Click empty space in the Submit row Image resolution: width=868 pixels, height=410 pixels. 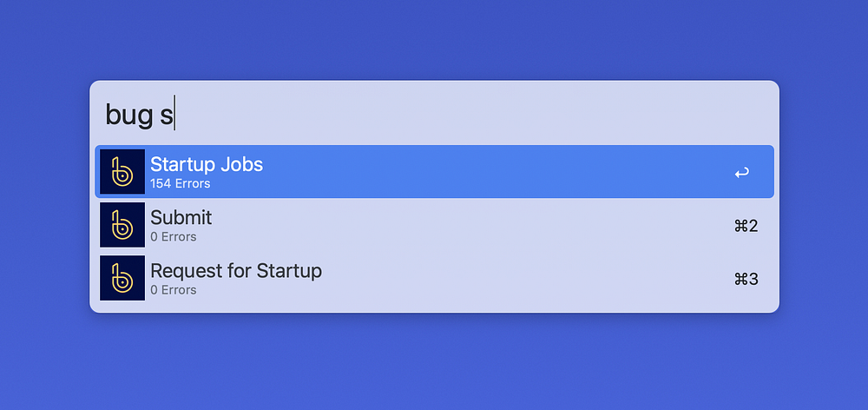470,225
